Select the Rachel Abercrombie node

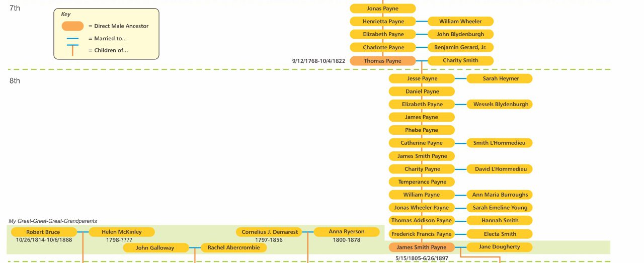coord(233,248)
